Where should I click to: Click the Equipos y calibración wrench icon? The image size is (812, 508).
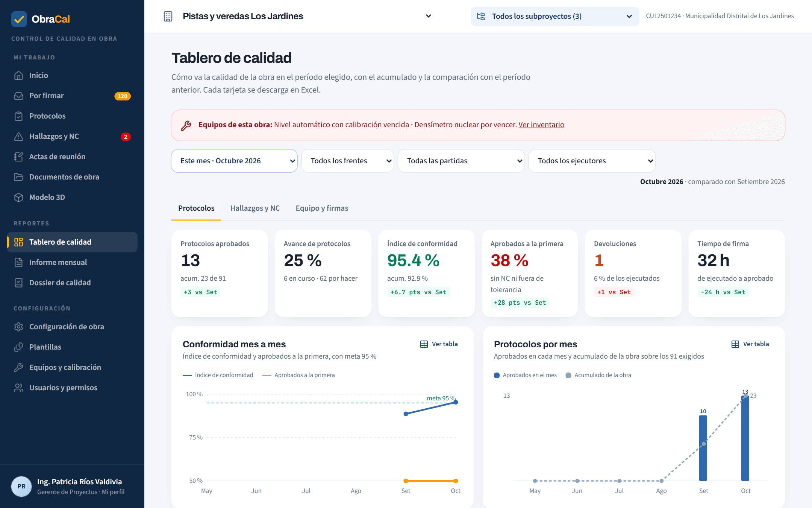(x=18, y=368)
